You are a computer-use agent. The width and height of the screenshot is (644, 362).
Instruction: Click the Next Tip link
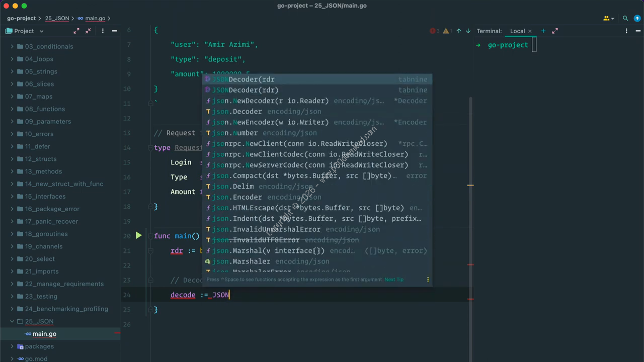click(393, 280)
